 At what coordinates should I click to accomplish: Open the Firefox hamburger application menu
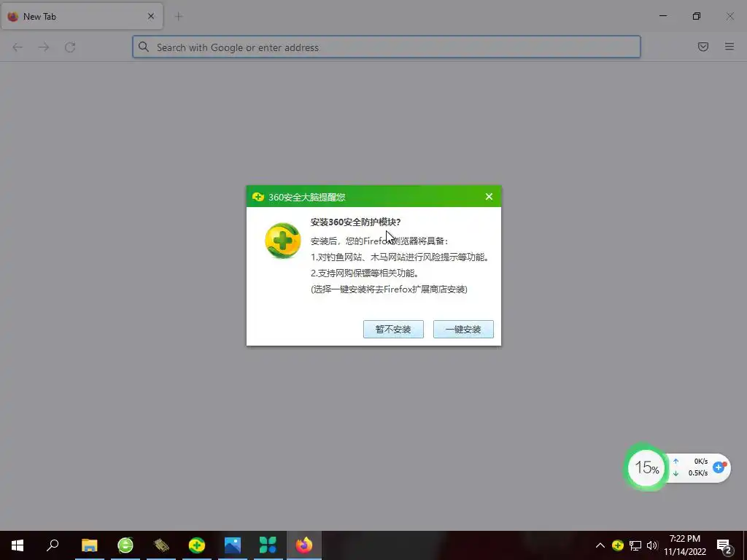point(729,47)
